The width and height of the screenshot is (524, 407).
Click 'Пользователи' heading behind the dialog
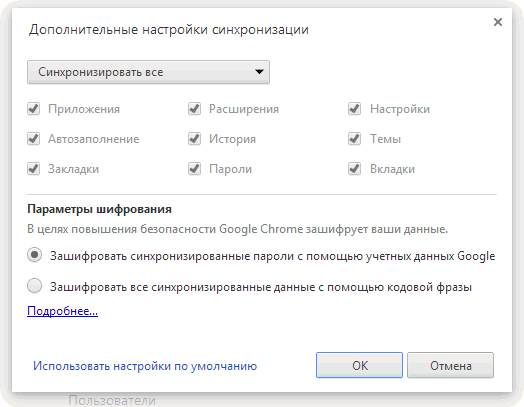click(x=112, y=400)
